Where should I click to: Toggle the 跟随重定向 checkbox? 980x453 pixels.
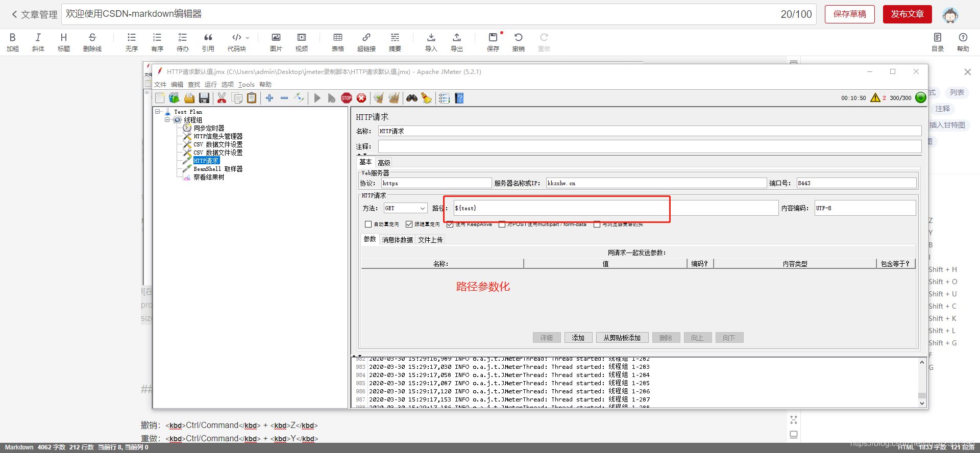coord(409,224)
